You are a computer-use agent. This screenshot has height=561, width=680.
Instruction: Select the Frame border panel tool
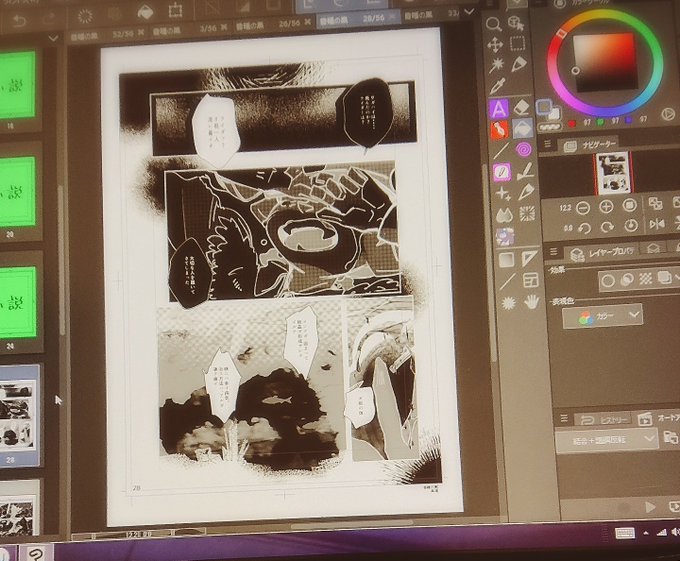point(530,280)
